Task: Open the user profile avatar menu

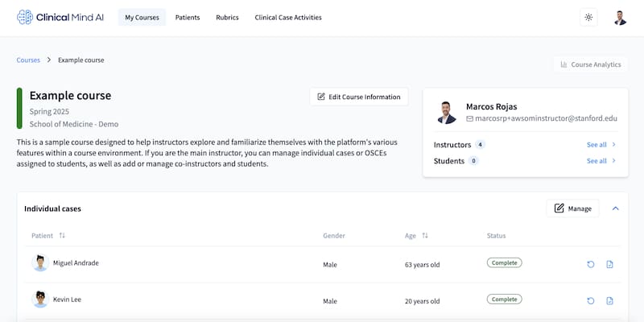Action: point(620,17)
